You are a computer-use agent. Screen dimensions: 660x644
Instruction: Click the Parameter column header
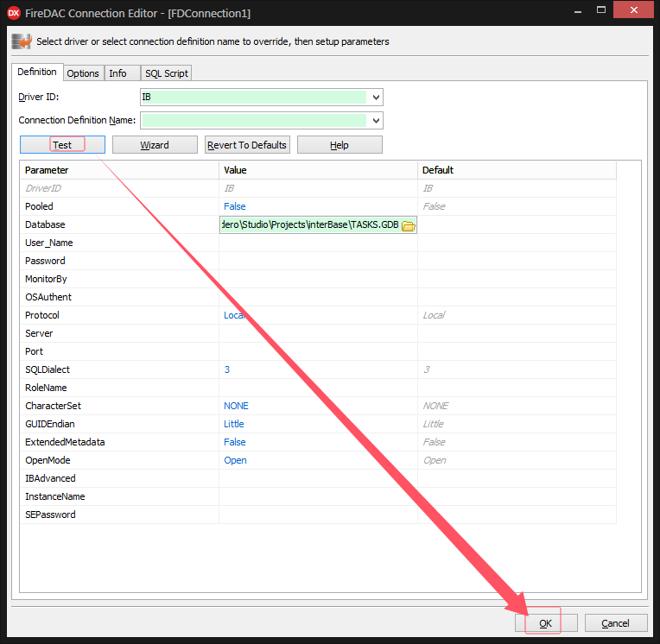pos(119,170)
